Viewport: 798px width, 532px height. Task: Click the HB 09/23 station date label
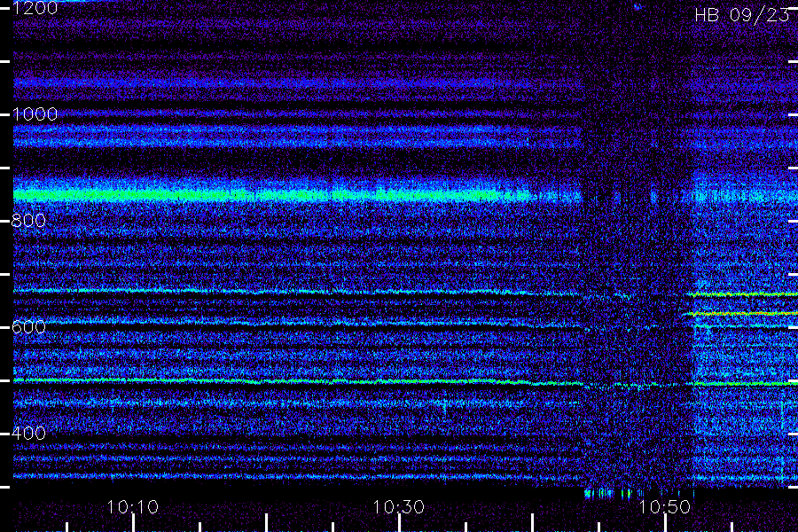[x=742, y=15]
